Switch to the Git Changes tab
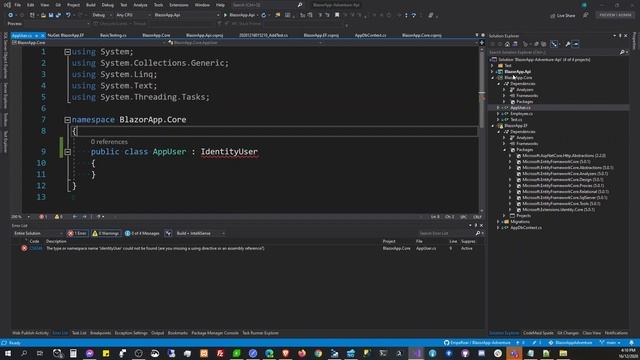Image resolution: width=640 pixels, height=360 pixels. pyautogui.click(x=568, y=333)
